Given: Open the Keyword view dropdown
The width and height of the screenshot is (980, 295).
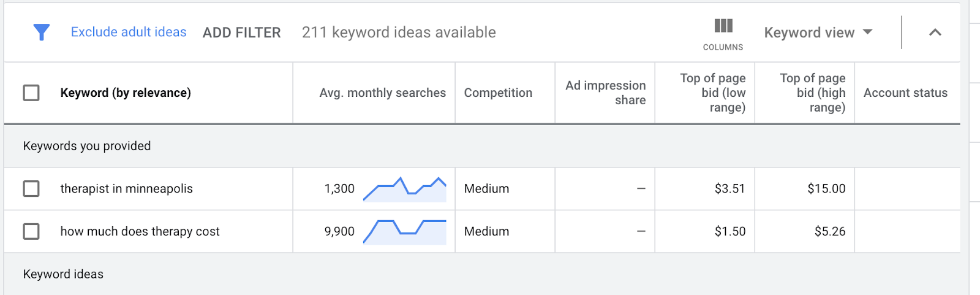Looking at the screenshot, I should (818, 33).
